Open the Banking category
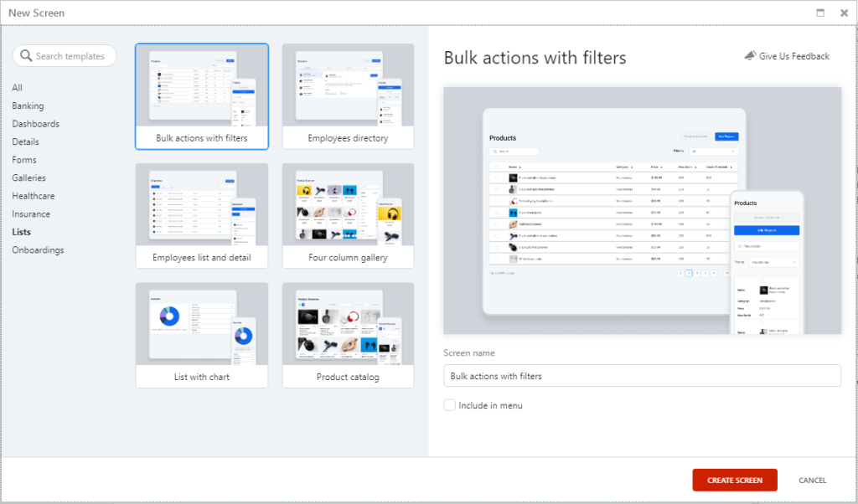Screen dimensions: 858x504 (x=28, y=106)
